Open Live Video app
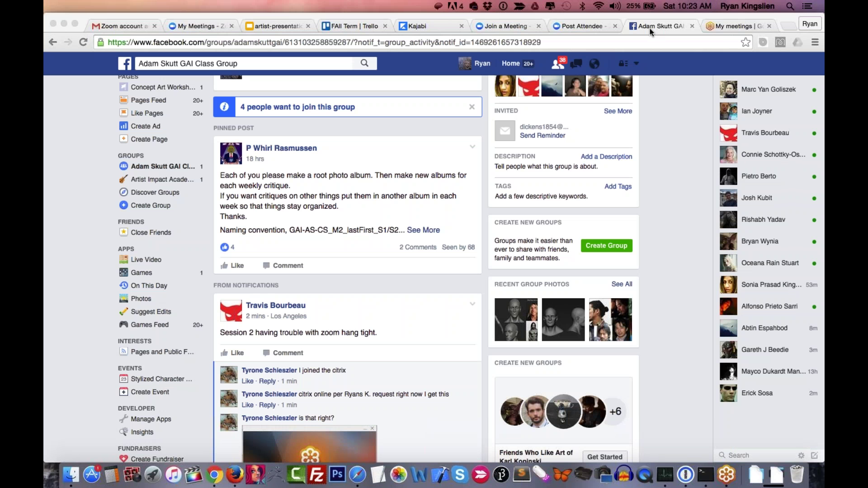This screenshot has width=868, height=488. (x=146, y=260)
